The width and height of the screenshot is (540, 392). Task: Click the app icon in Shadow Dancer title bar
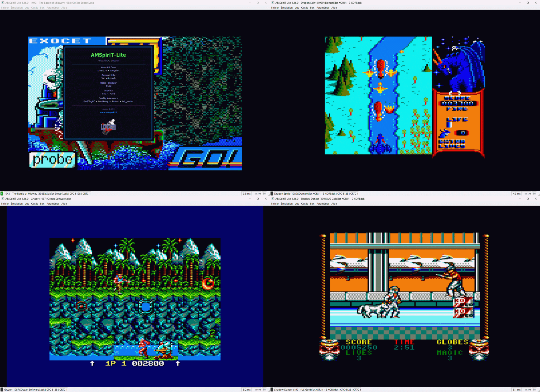pos(273,199)
